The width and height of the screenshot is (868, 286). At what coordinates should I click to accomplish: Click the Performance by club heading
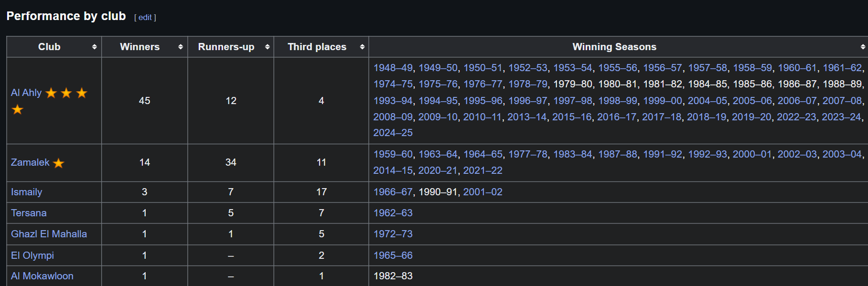66,16
